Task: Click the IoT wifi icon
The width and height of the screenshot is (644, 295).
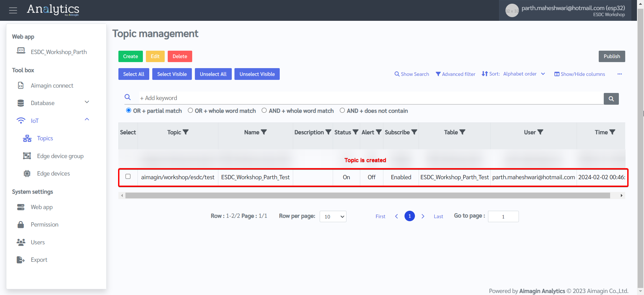Action: coord(21,120)
